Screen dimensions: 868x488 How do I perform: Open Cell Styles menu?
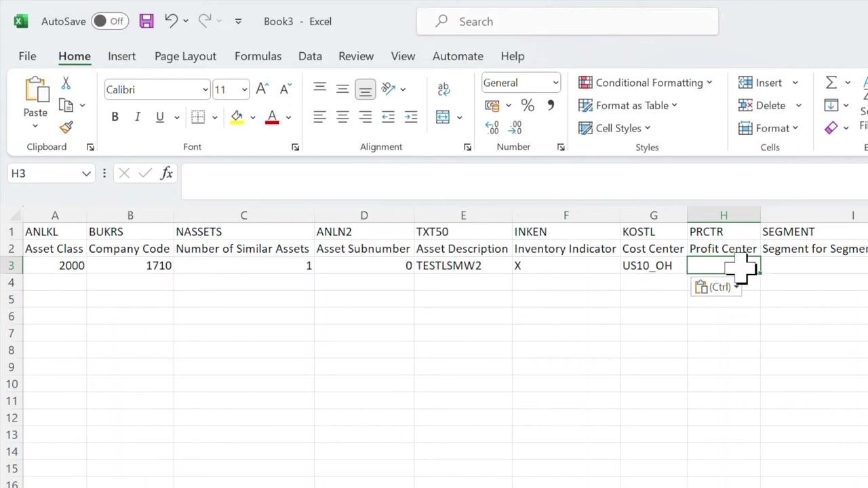pos(614,128)
